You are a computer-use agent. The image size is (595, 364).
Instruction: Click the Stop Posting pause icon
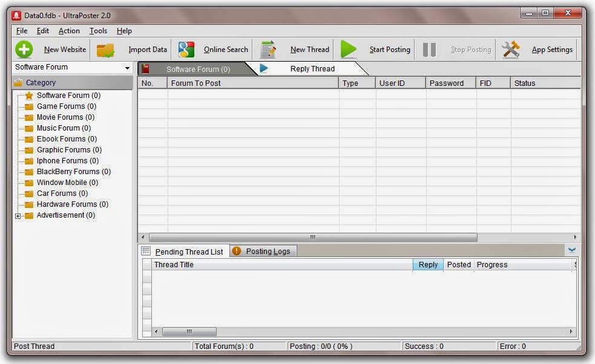429,50
